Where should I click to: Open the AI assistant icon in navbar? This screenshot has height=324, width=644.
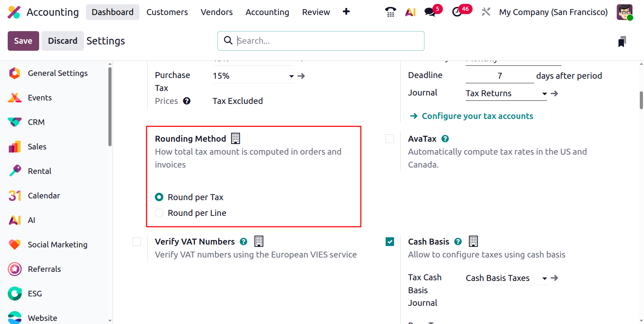(x=410, y=12)
